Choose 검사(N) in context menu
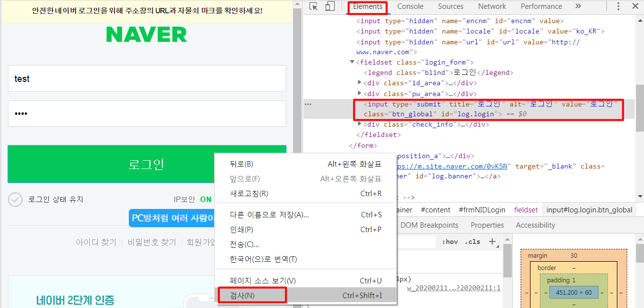The width and height of the screenshot is (644, 308). click(x=306, y=296)
